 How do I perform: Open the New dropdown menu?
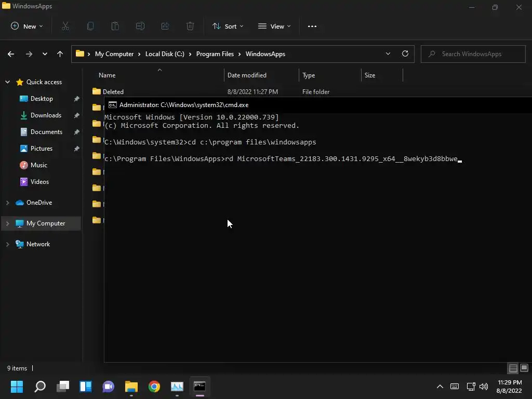click(x=27, y=26)
